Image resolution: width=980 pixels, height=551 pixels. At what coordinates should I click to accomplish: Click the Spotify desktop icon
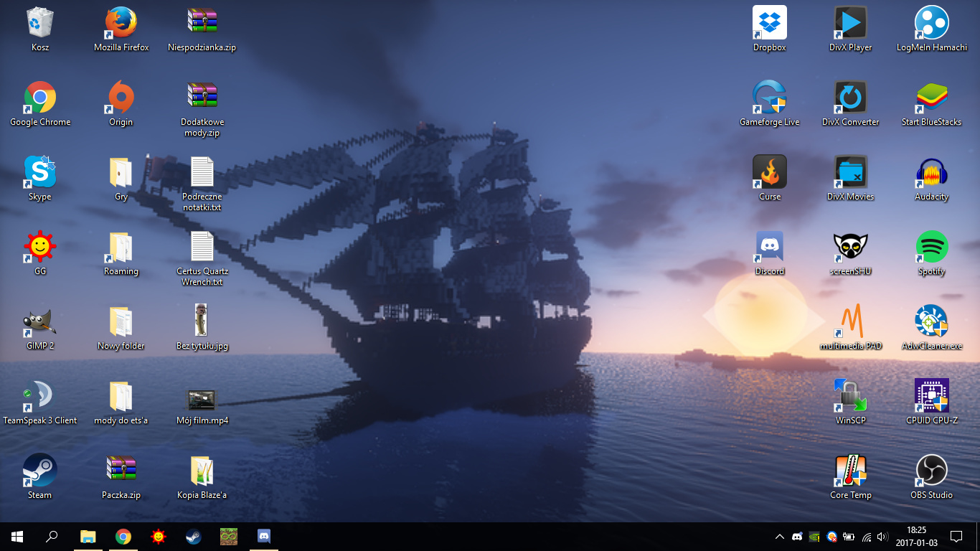pos(931,247)
